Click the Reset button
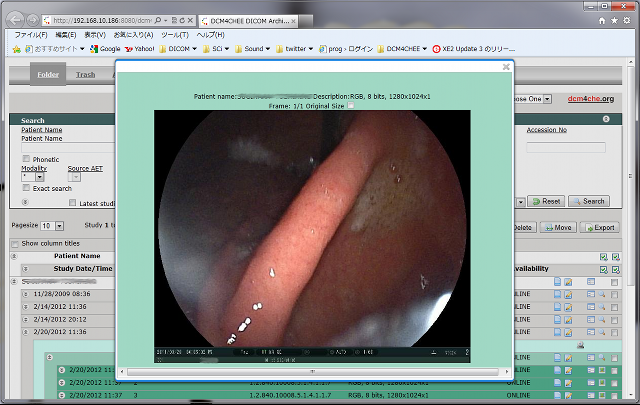The width and height of the screenshot is (640, 405). click(x=546, y=201)
